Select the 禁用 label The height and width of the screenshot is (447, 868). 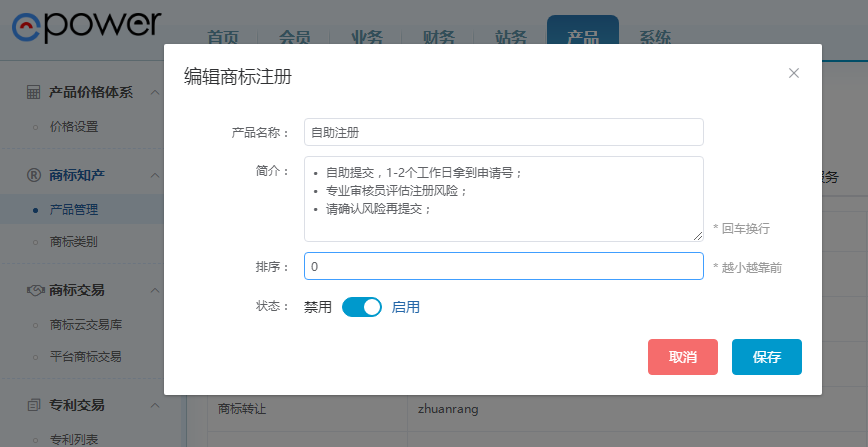(318, 307)
